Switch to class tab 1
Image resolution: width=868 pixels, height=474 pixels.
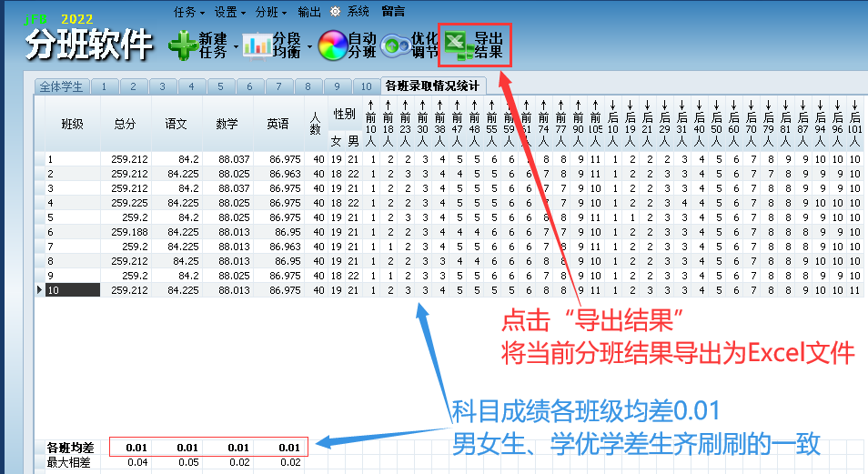[104, 86]
